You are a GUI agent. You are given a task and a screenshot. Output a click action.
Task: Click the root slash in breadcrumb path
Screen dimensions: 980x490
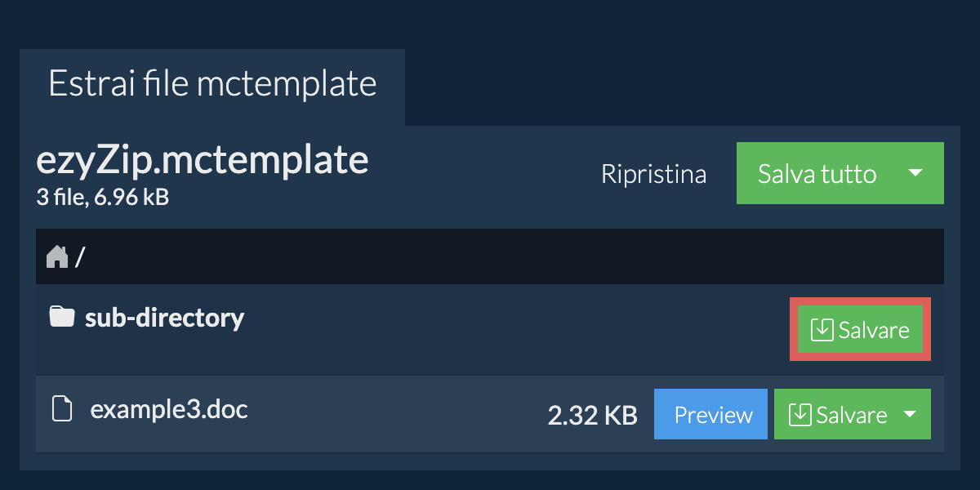pos(80,258)
